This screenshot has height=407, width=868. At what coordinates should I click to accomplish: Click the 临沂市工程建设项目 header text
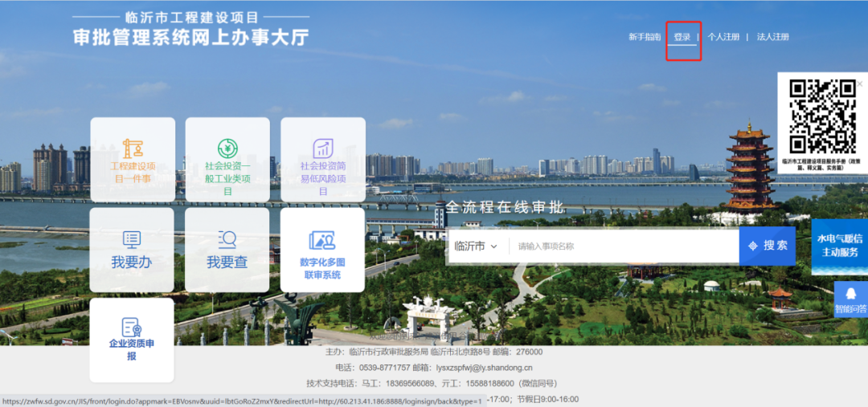tap(192, 16)
